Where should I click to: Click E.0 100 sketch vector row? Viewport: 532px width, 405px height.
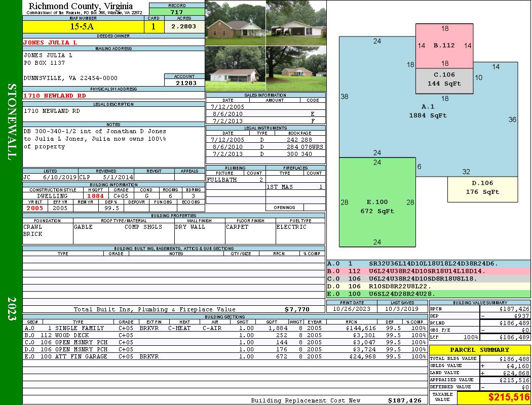[429, 294]
